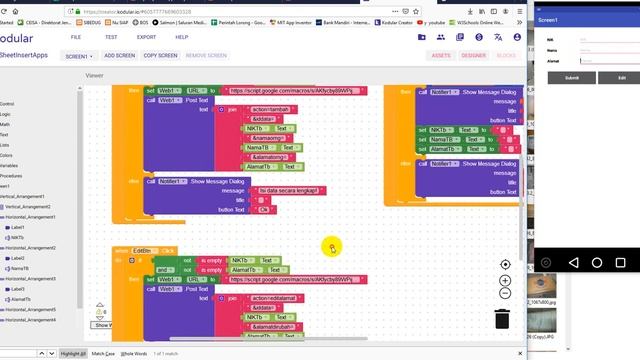Open the FILE menu
The width and height of the screenshot is (640, 360).
(x=76, y=37)
